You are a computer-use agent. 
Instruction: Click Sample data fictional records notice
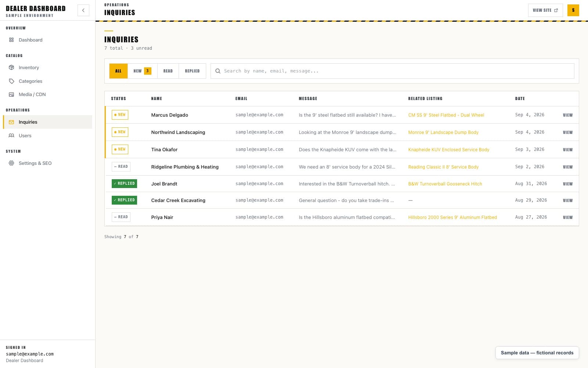[x=537, y=353]
